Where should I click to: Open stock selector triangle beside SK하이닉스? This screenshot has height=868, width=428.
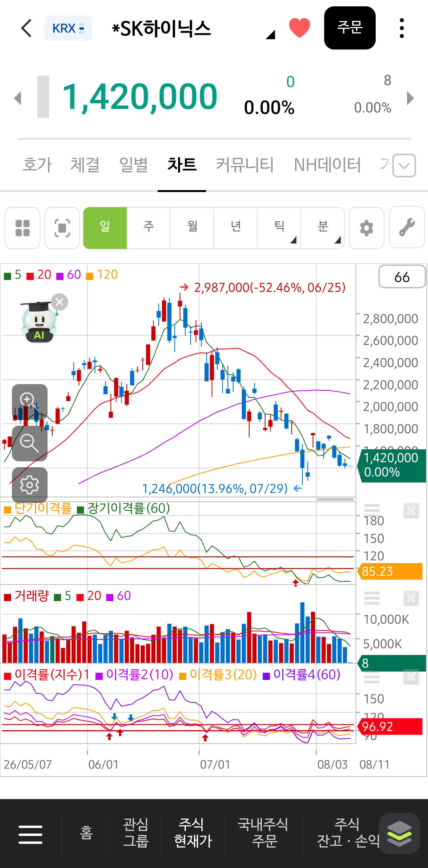coord(270,35)
